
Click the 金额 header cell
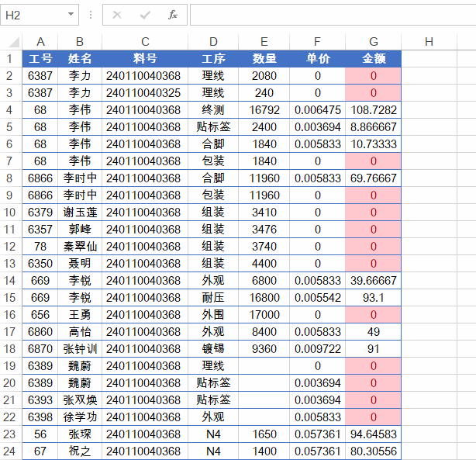coord(374,59)
